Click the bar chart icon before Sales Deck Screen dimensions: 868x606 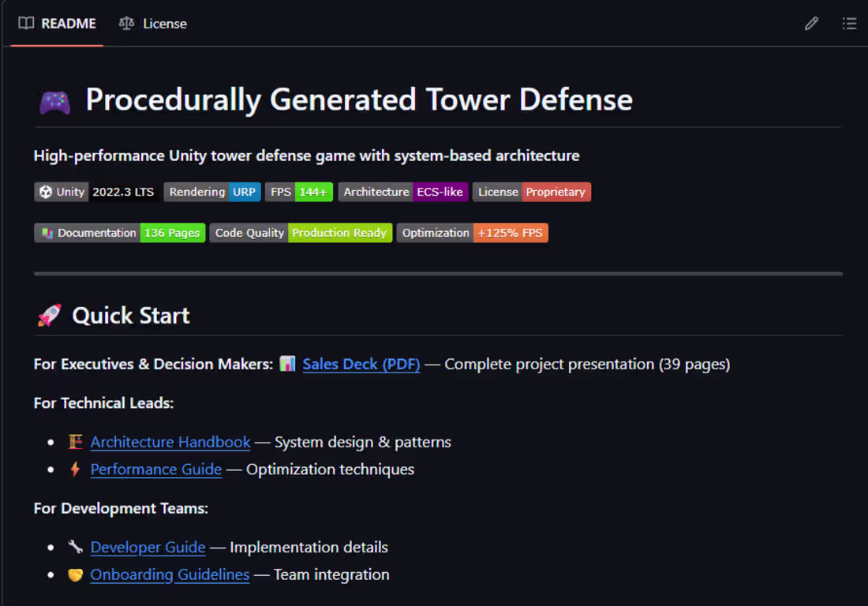pos(287,364)
